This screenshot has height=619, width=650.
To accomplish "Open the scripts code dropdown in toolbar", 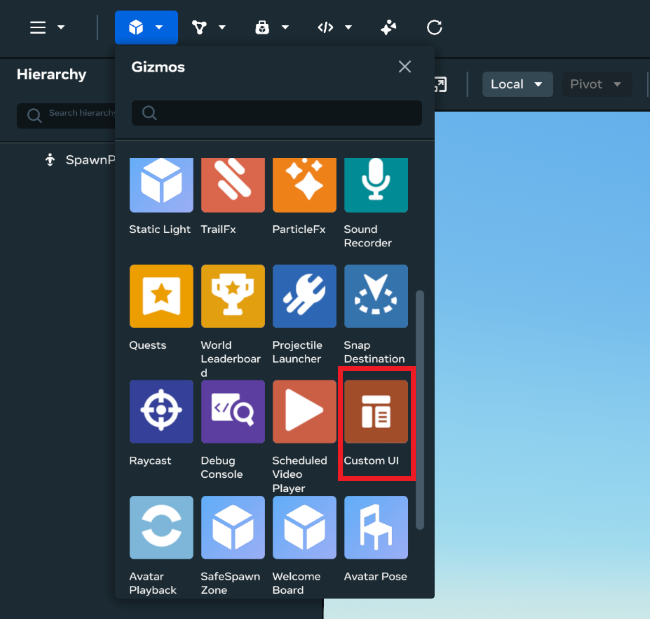I will click(x=334, y=27).
